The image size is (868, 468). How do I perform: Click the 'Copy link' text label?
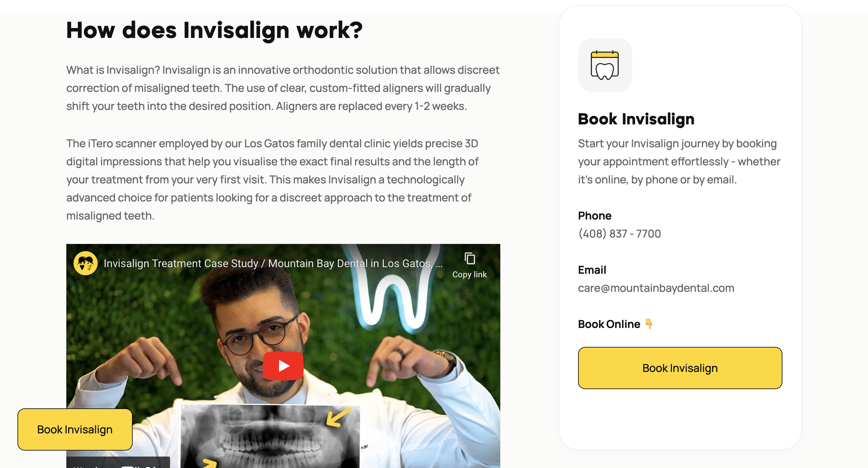(x=469, y=274)
